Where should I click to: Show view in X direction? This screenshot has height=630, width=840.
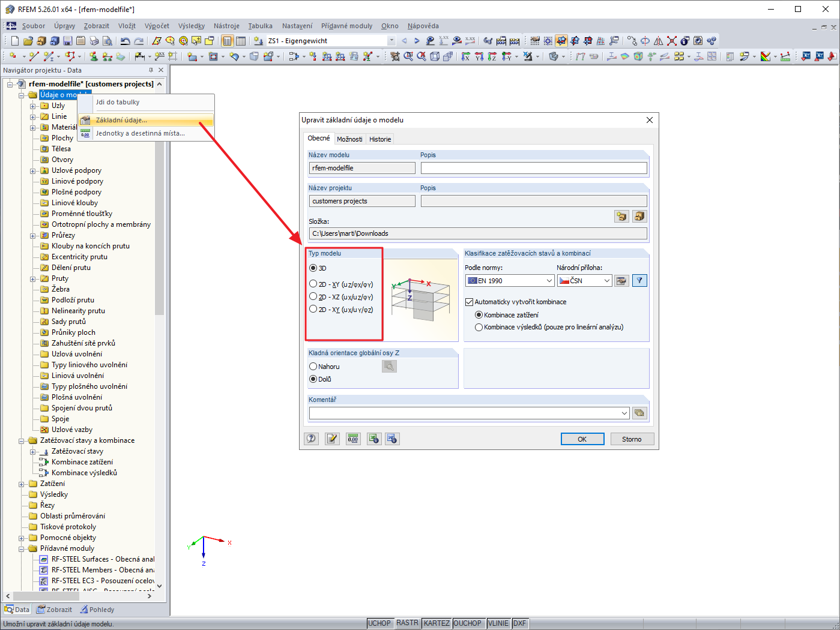click(x=466, y=56)
